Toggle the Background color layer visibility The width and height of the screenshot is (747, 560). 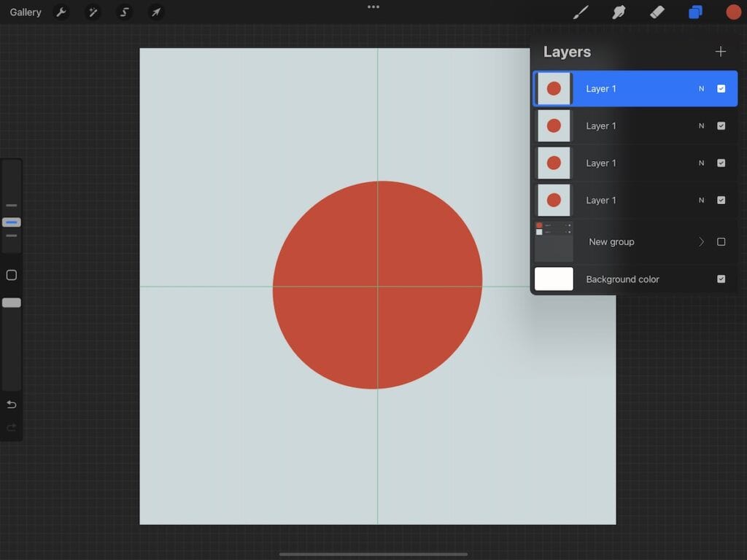[x=721, y=279]
